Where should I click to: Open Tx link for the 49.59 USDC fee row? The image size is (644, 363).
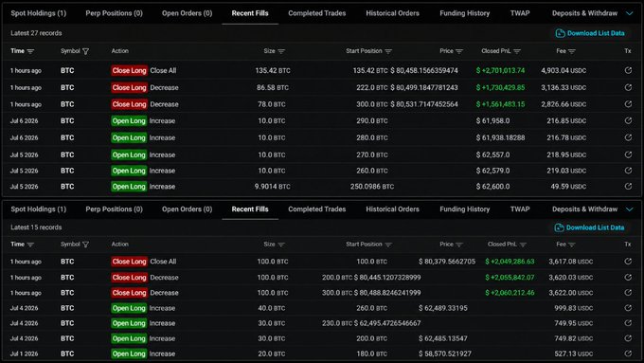click(x=628, y=186)
